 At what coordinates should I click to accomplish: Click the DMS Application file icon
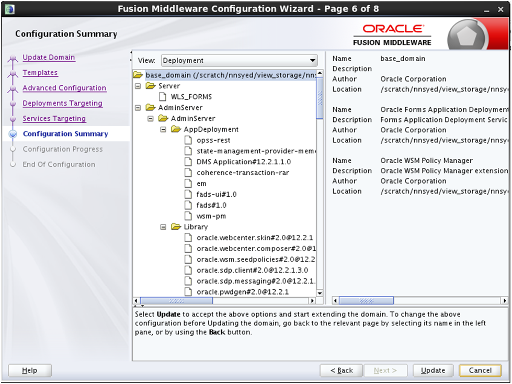[x=188, y=162]
